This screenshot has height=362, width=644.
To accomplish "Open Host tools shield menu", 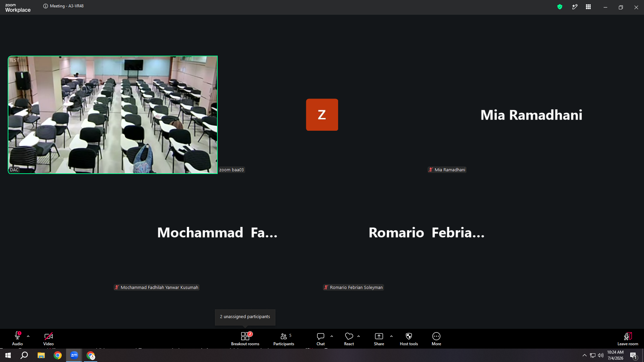I will (x=409, y=339).
